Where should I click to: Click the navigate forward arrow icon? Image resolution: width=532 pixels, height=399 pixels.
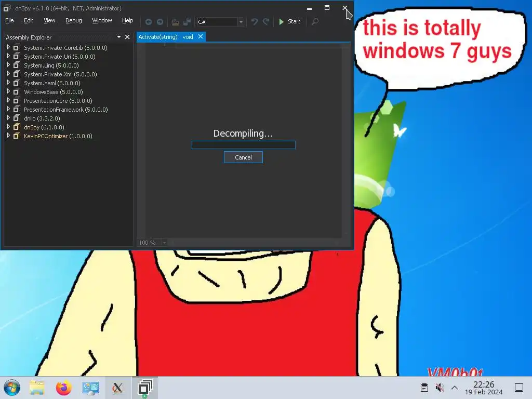pos(160,22)
